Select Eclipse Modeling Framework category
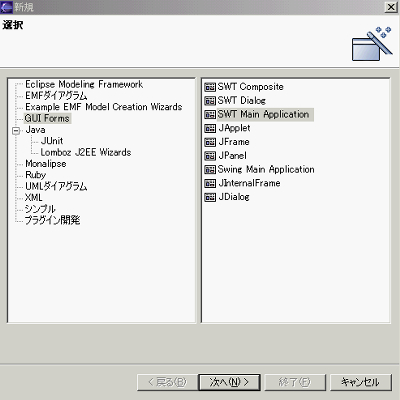Screen dimensions: 400x400 tap(84, 84)
